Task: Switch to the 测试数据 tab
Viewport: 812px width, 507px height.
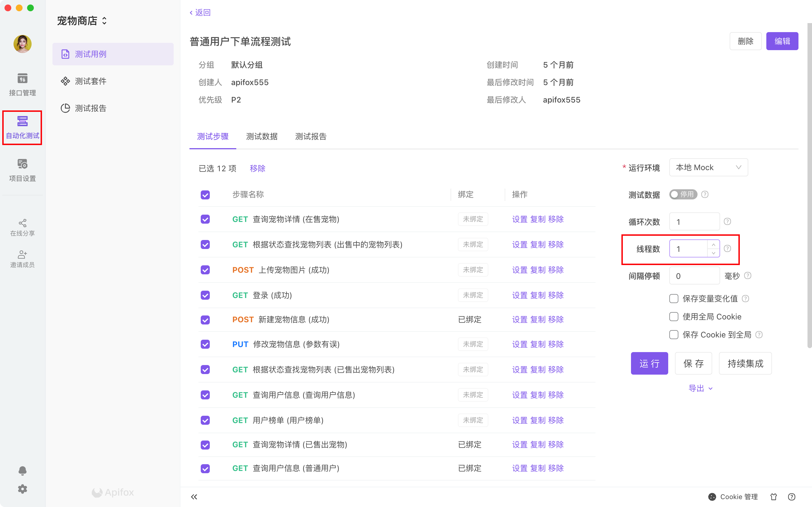Action: (262, 137)
